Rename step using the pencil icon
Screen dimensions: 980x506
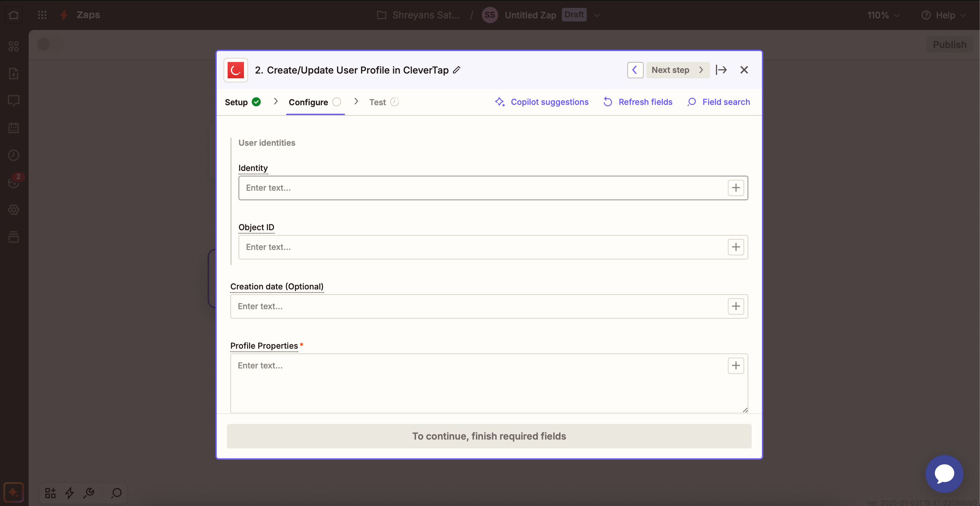point(457,70)
